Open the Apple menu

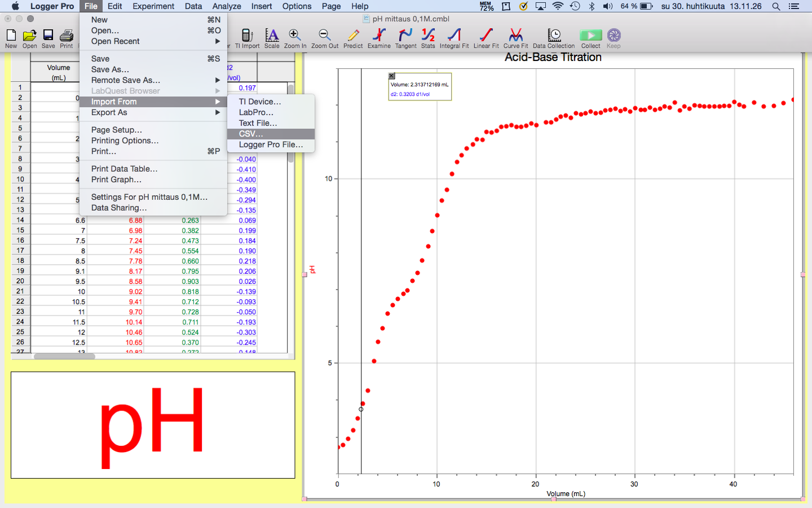coord(15,6)
